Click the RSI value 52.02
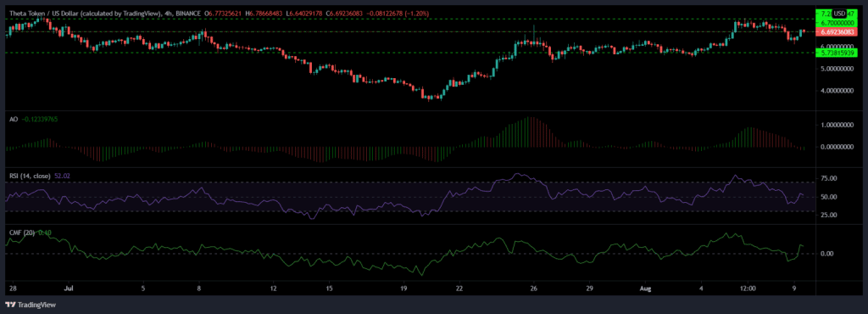 point(62,176)
